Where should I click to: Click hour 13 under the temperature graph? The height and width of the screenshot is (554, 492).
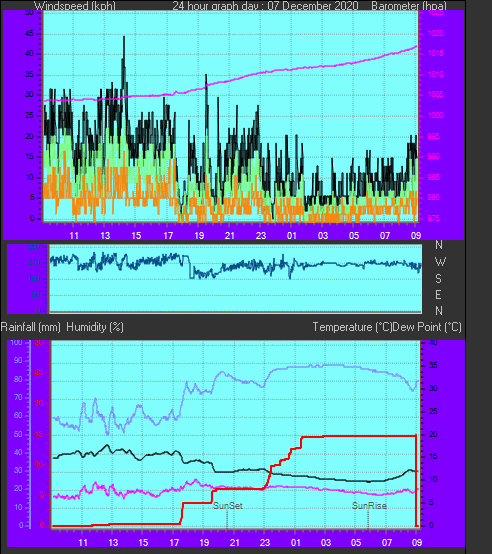[x=113, y=542]
